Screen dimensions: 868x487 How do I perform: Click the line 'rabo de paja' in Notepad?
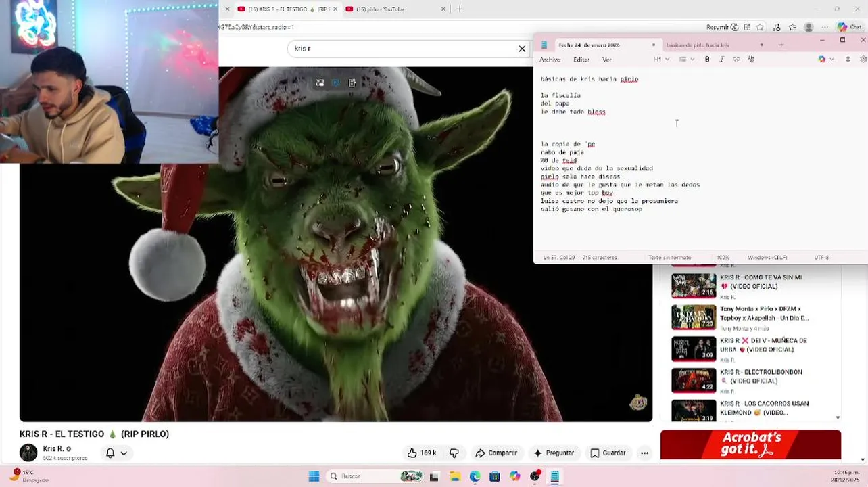click(x=562, y=152)
